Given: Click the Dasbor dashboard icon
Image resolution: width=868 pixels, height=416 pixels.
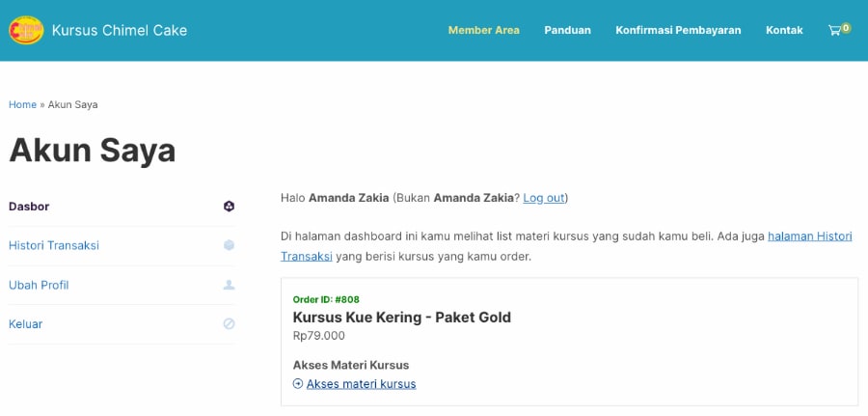Looking at the screenshot, I should point(229,207).
